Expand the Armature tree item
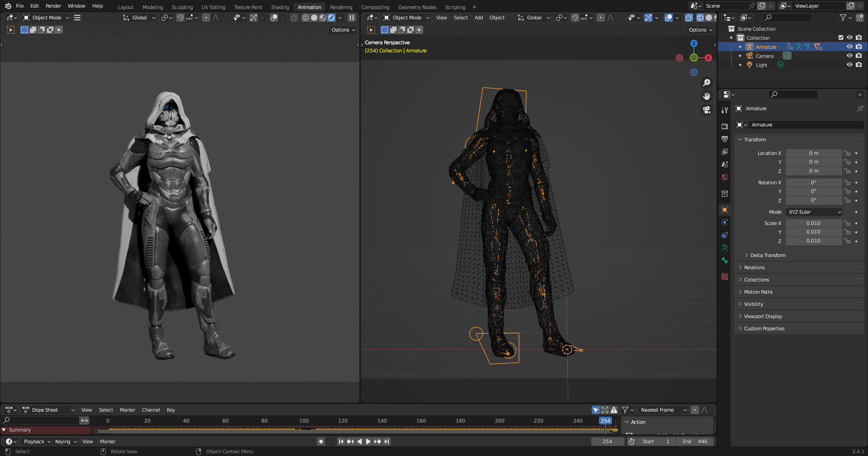Screen dimensions: 868x456 pos(740,47)
